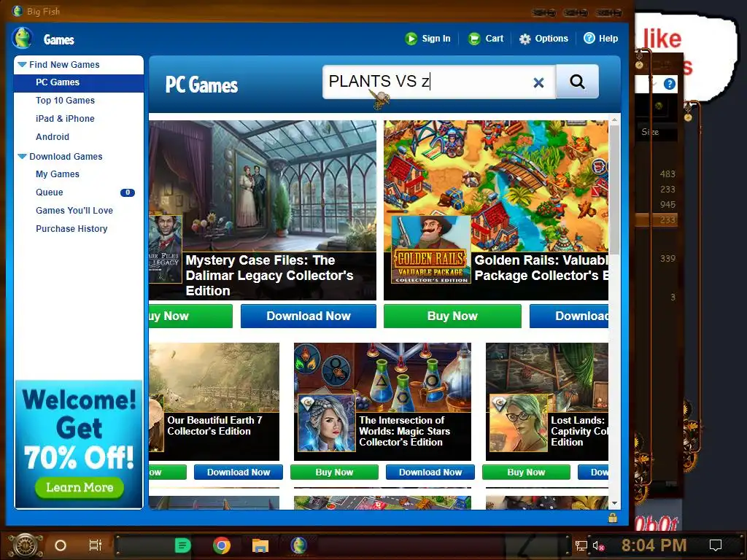Click the vertical scrollbar thumb

tap(614, 190)
